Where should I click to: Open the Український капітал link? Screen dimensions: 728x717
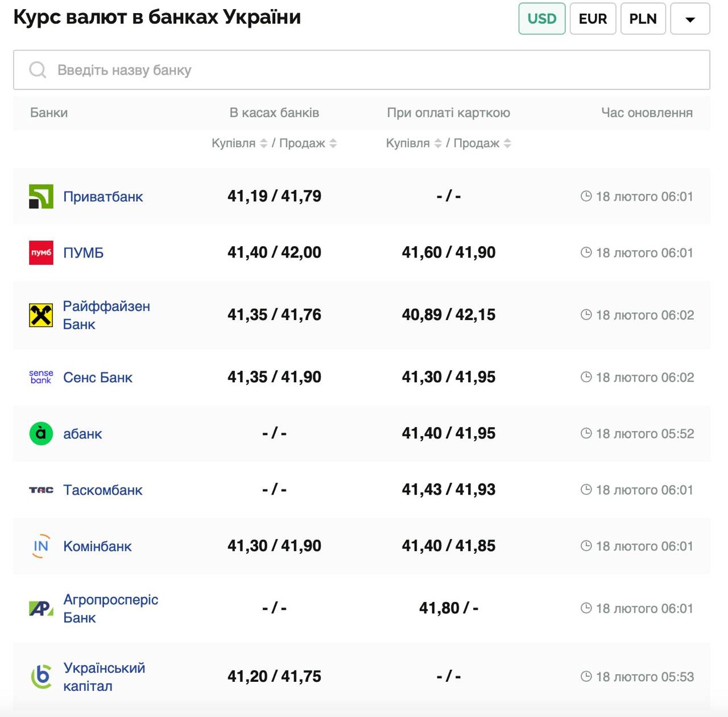click(104, 677)
